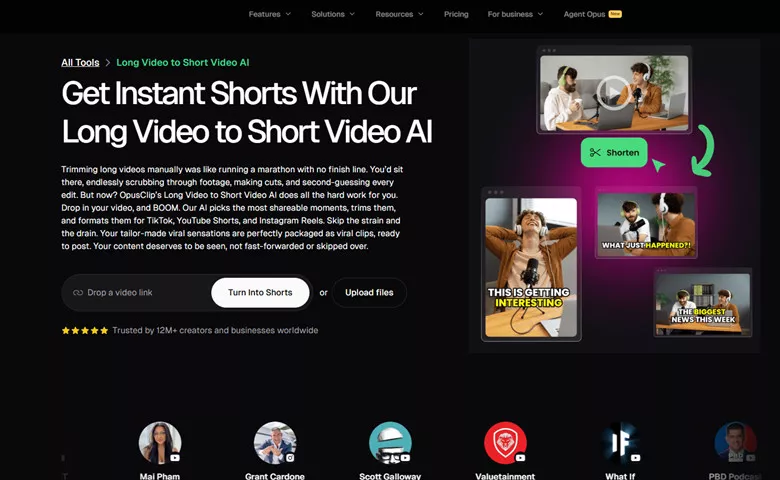Image resolution: width=780 pixels, height=480 pixels.
Task: Open Agent Opus in the navigation
Action: point(584,14)
